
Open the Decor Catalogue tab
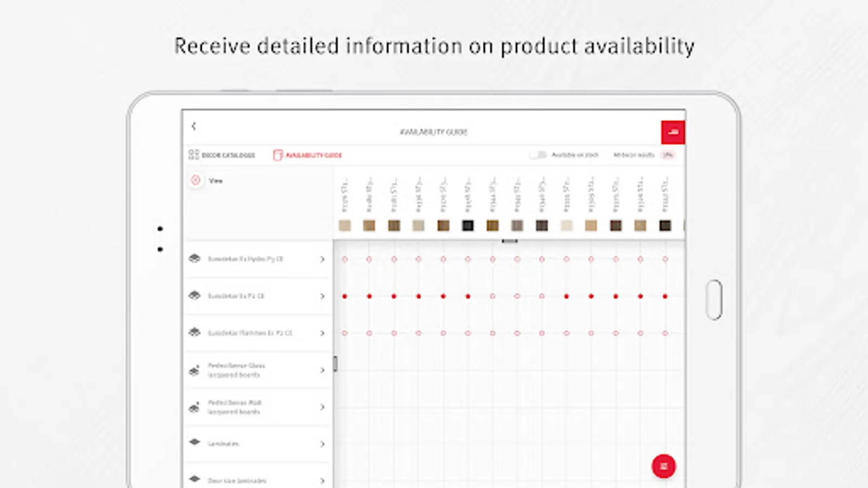coord(221,155)
